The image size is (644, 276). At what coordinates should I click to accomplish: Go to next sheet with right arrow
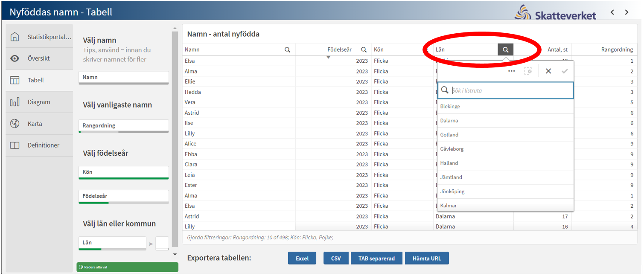[x=627, y=12]
